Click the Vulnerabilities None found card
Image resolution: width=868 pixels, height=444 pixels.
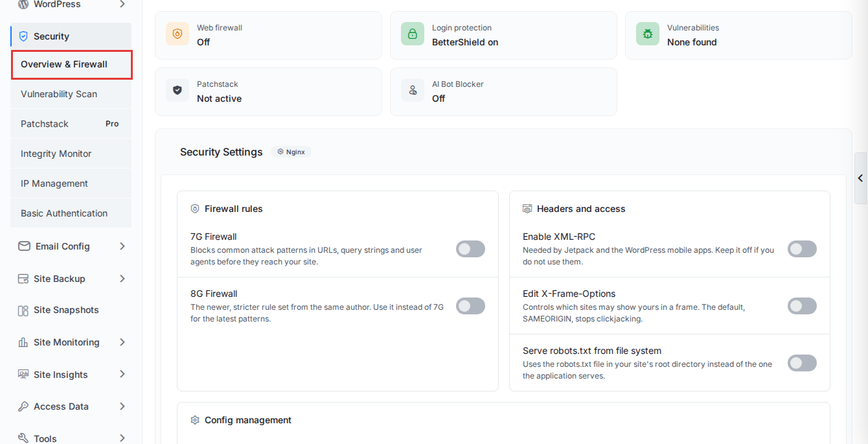[738, 35]
